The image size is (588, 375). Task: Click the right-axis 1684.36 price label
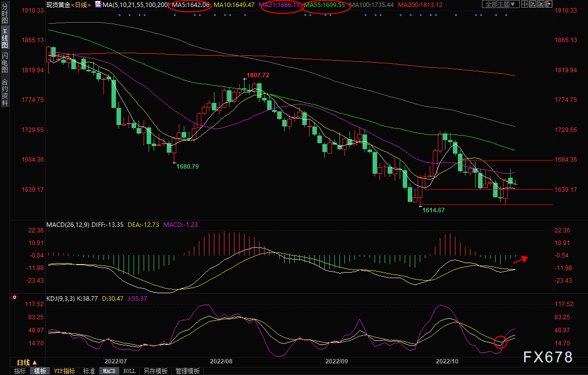point(566,159)
